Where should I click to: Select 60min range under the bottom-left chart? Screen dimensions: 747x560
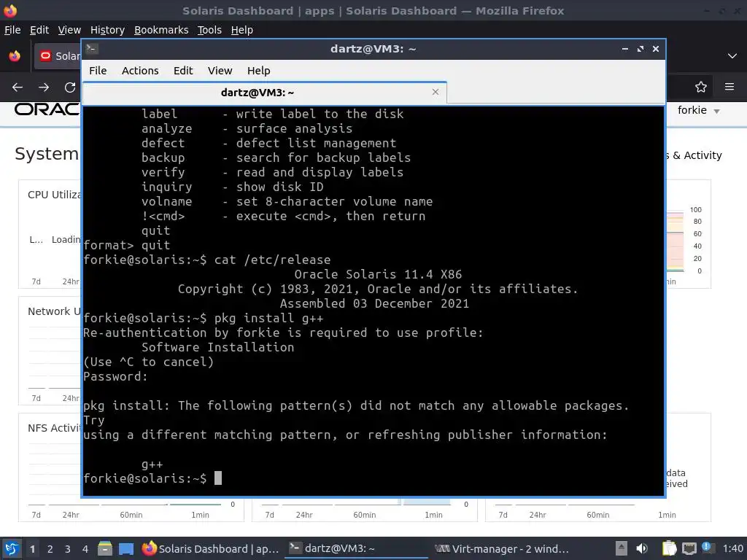tap(131, 515)
